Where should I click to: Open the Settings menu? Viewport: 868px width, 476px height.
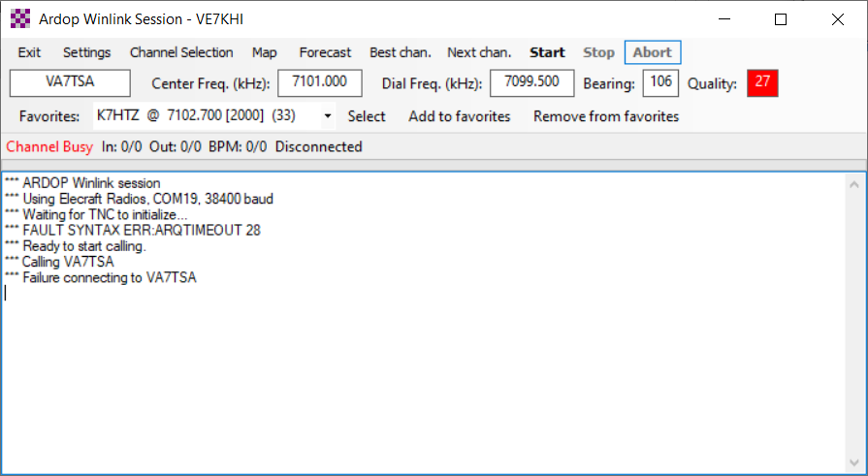pyautogui.click(x=87, y=52)
